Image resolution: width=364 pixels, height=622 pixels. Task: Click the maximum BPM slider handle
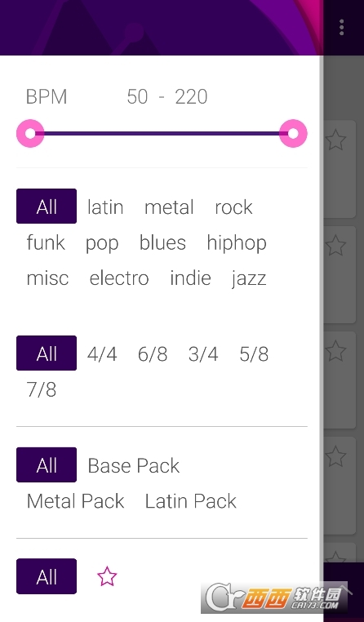click(x=293, y=133)
